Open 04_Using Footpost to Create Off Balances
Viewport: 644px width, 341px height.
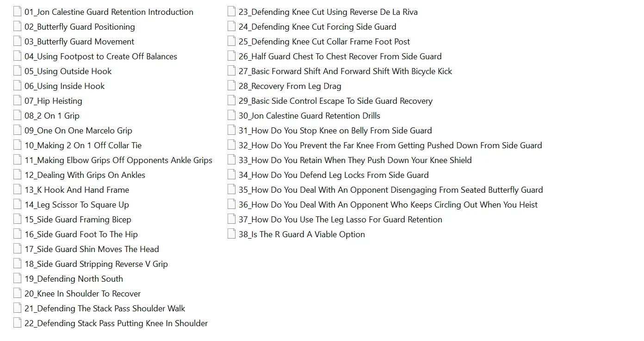coord(100,57)
